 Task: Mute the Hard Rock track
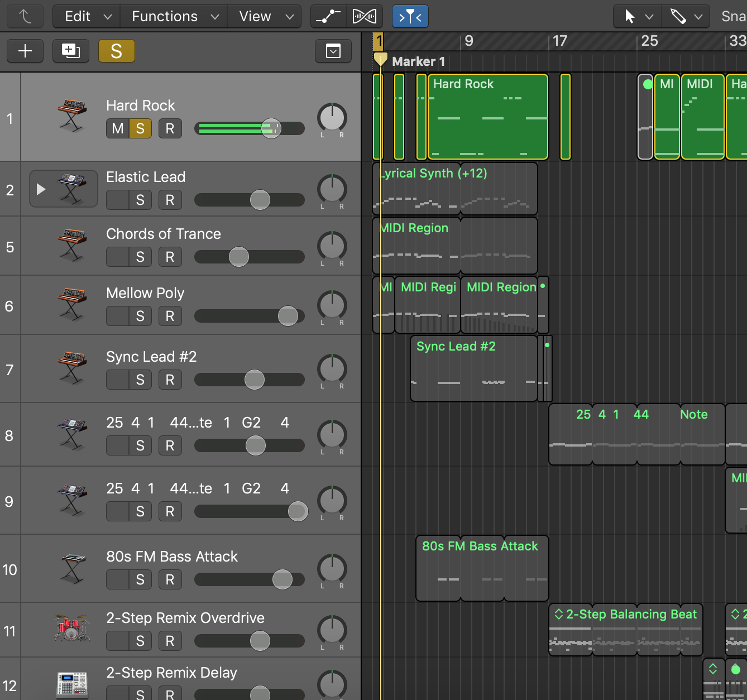click(x=118, y=129)
